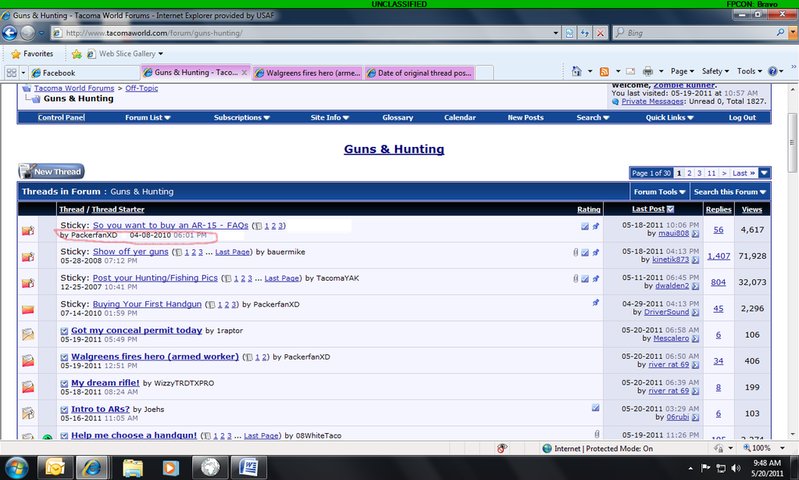This screenshot has height=480, width=799.
Task: Click the page vertical scrollbar thumb
Action: pyautogui.click(x=792, y=142)
